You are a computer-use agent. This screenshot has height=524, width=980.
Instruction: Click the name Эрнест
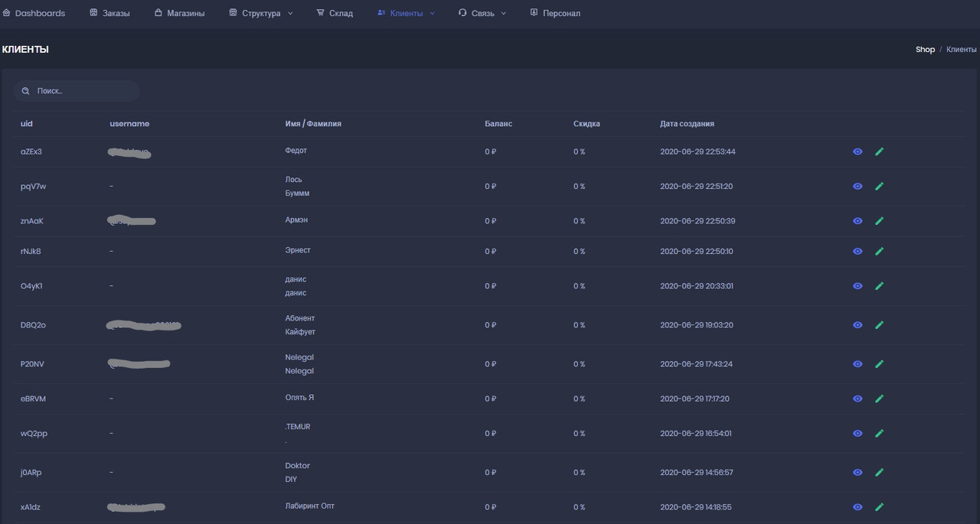[298, 250]
